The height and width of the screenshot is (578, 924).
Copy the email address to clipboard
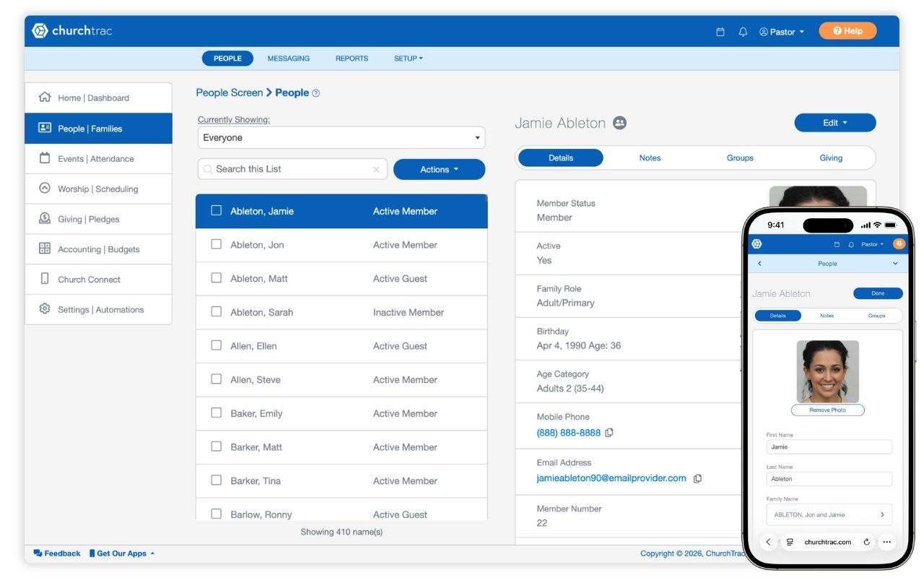click(x=697, y=478)
